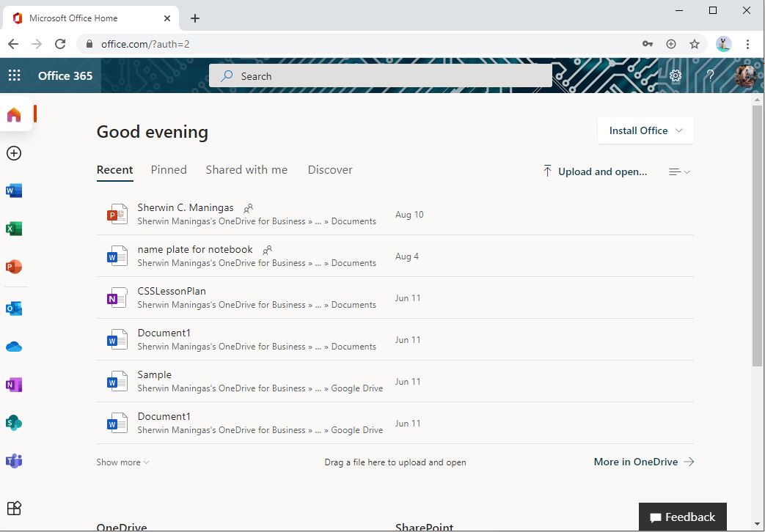The image size is (765, 532).
Task: Open name plate for notebook document
Action: pyautogui.click(x=195, y=250)
